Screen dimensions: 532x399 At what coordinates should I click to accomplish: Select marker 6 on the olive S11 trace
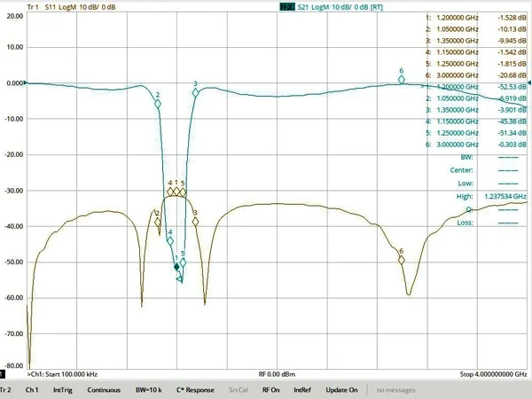coord(402,260)
